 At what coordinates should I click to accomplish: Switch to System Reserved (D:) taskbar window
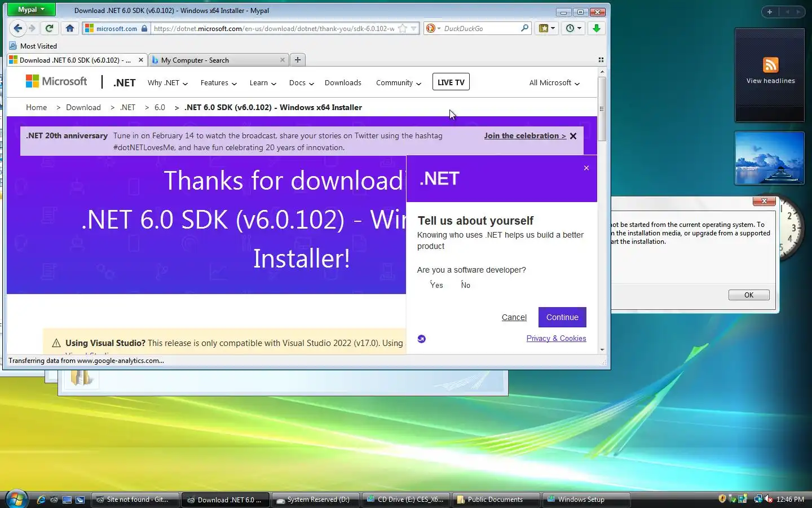coord(315,500)
